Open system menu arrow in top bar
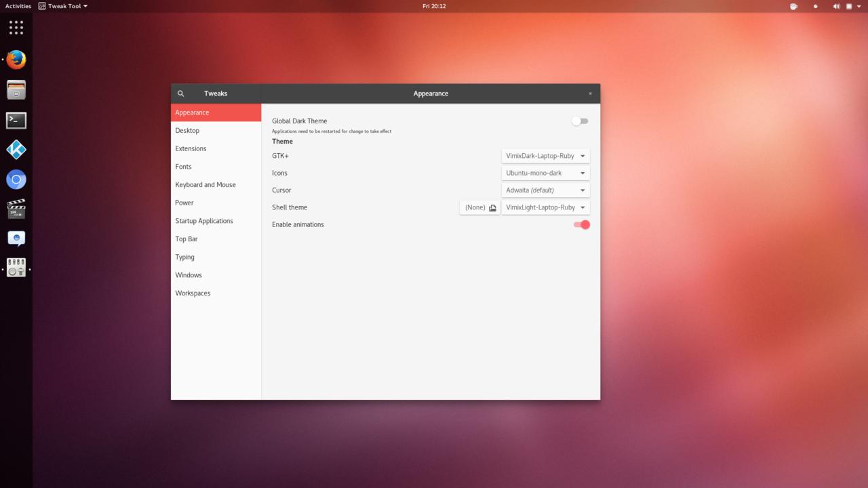The height and width of the screenshot is (488, 868). point(859,6)
